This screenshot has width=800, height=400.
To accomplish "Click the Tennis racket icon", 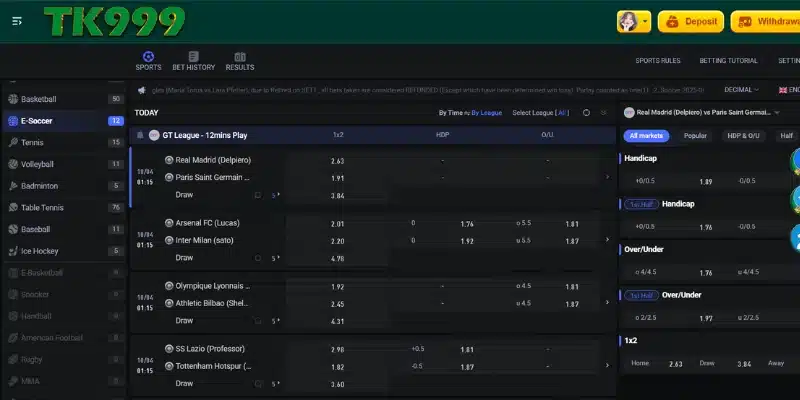I will pos(13,142).
